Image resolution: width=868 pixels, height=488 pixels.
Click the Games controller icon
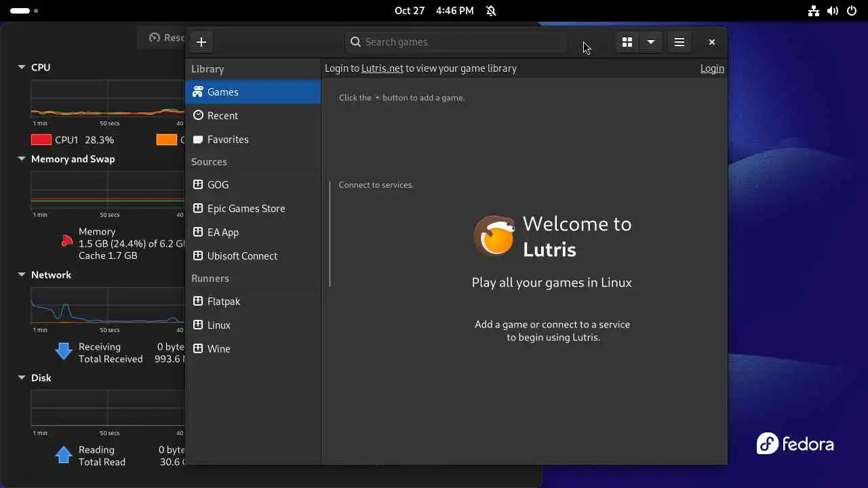pos(198,92)
